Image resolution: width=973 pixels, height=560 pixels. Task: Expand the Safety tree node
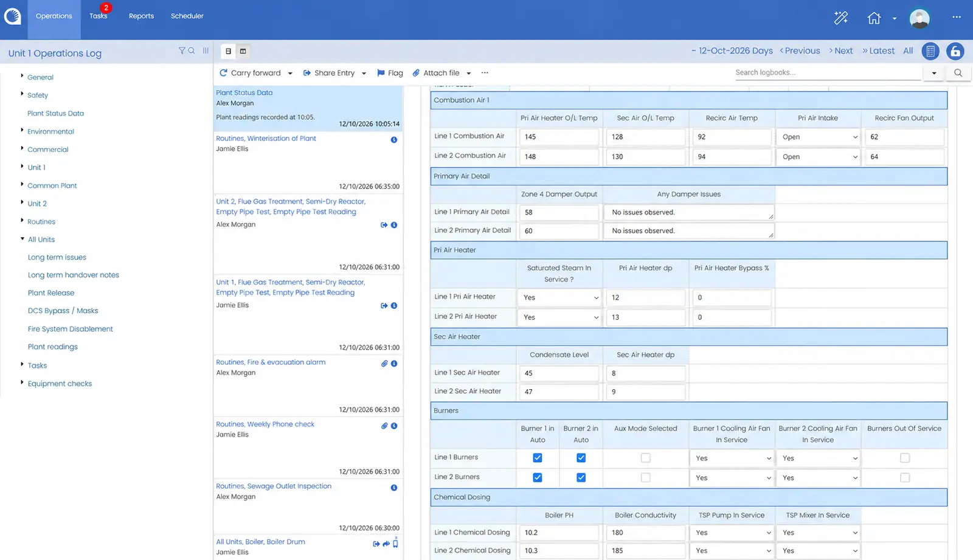[x=22, y=94]
